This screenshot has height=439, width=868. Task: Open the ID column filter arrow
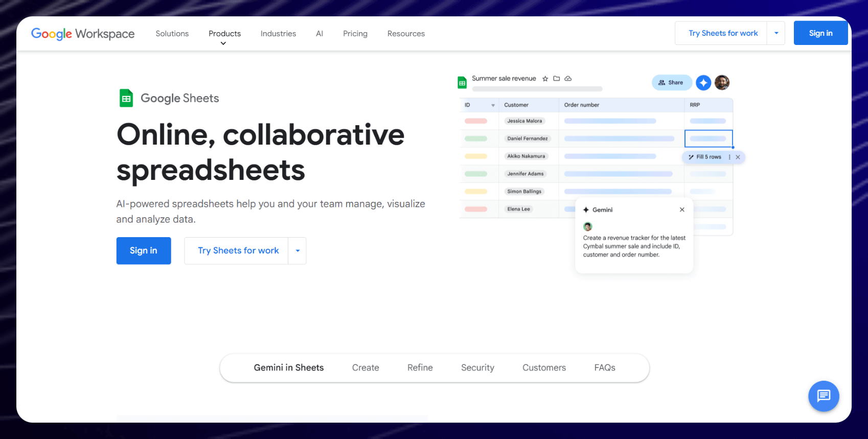493,105
